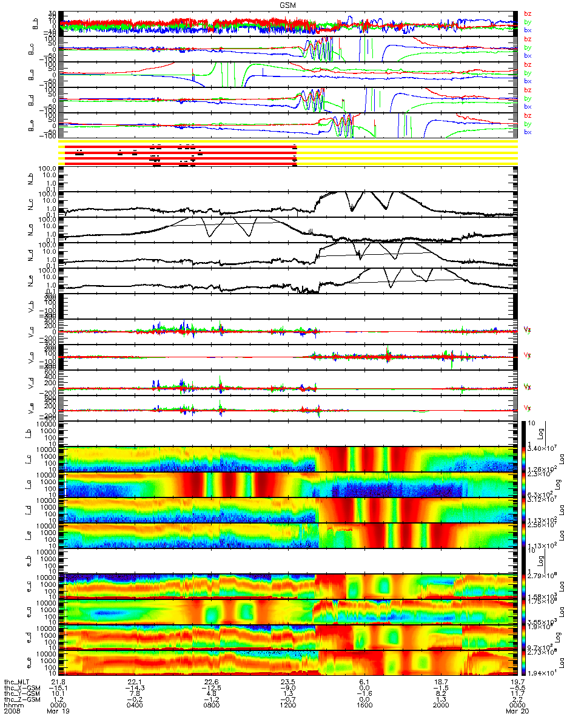Click the Y-GSM value 11.7
The height and width of the screenshot is (728, 564).
517,694
